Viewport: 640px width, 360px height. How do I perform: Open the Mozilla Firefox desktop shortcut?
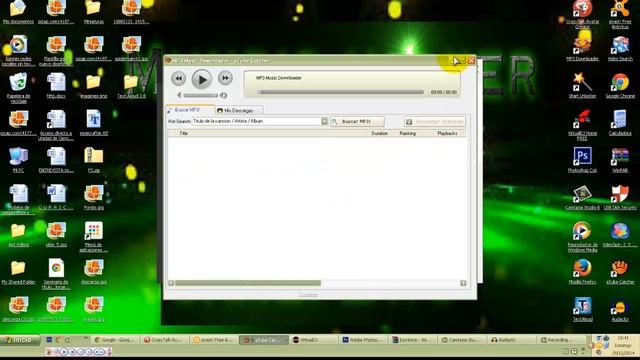582,271
